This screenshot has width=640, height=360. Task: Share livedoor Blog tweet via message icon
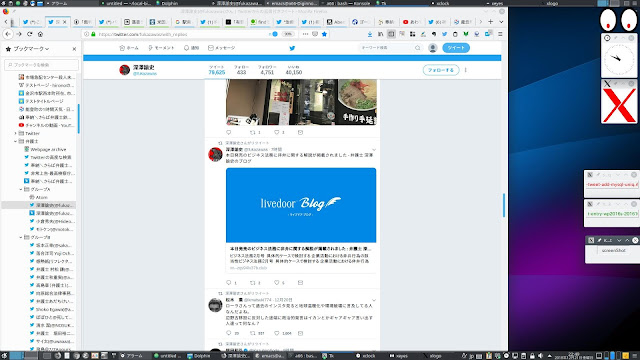(300, 282)
